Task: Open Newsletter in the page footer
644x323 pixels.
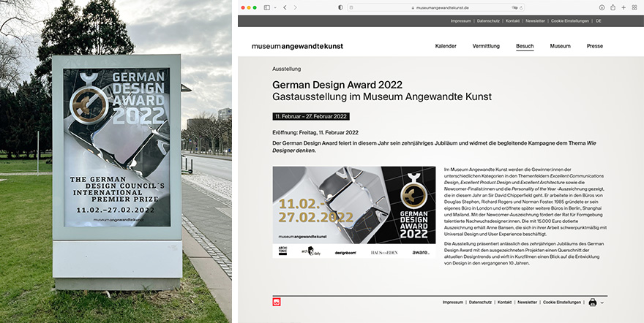Action: (x=527, y=302)
